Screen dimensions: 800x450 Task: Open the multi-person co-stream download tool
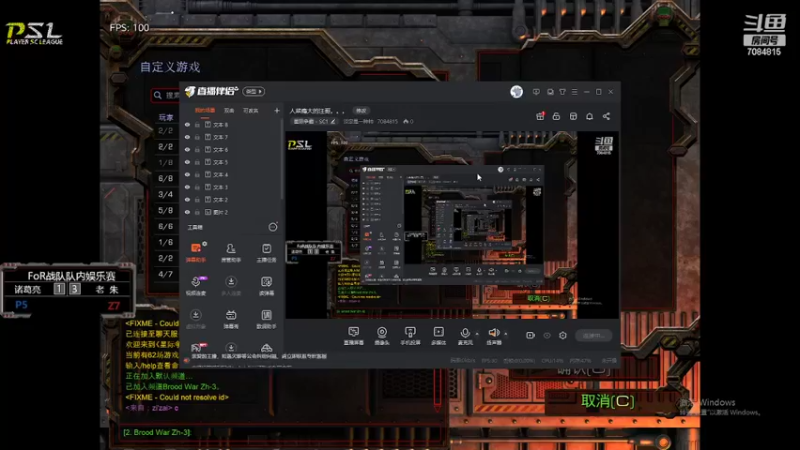(x=231, y=286)
